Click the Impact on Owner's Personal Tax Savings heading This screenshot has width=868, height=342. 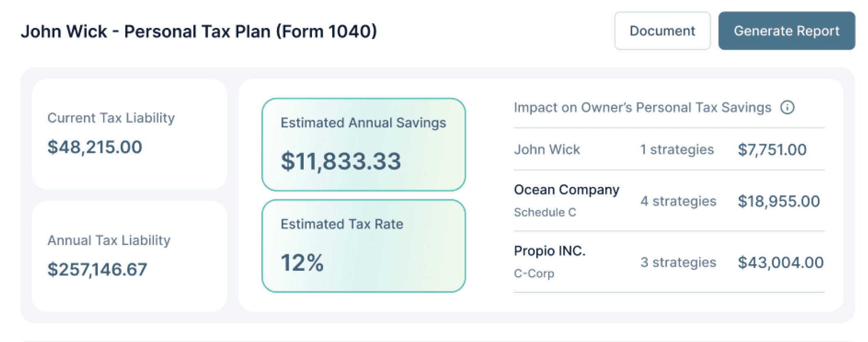point(642,108)
